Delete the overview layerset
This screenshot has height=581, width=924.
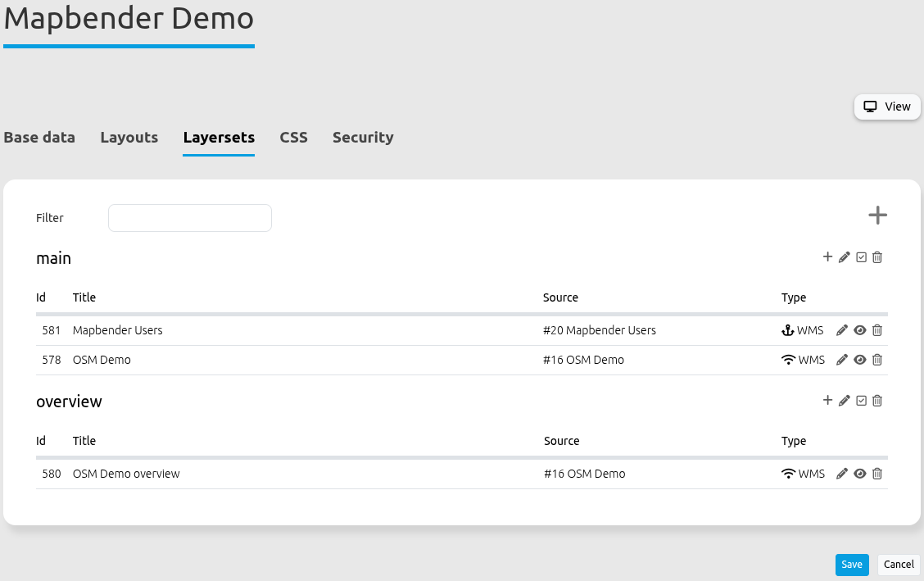coord(877,401)
